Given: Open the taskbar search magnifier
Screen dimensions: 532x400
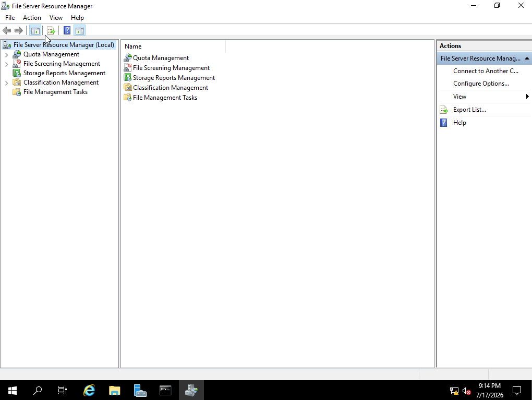Looking at the screenshot, I should pyautogui.click(x=38, y=391).
